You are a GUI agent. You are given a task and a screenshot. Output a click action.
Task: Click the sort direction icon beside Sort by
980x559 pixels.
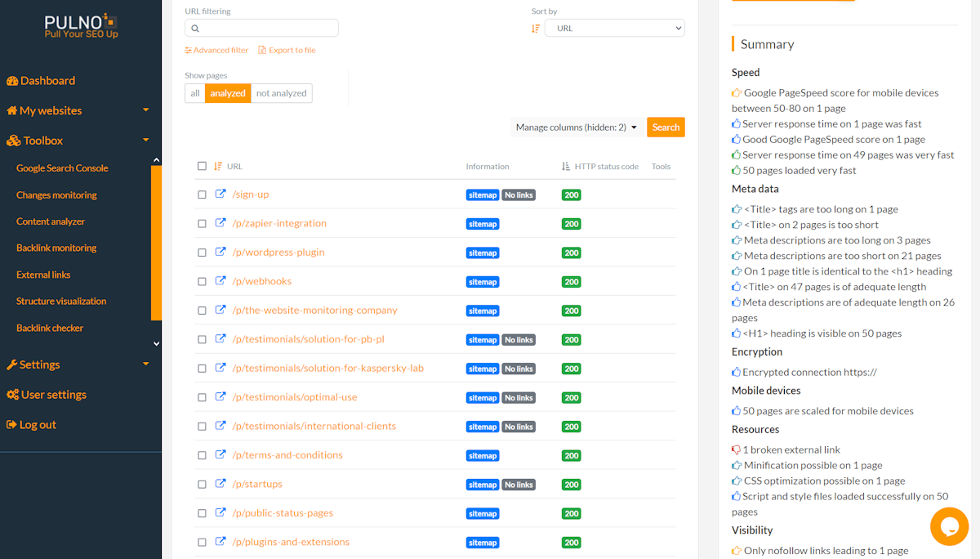pyautogui.click(x=536, y=29)
